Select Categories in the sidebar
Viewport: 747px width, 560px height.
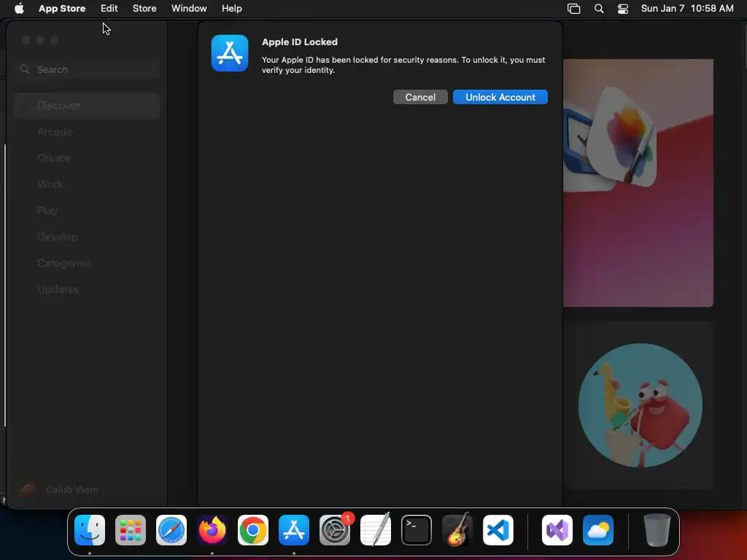(88, 262)
